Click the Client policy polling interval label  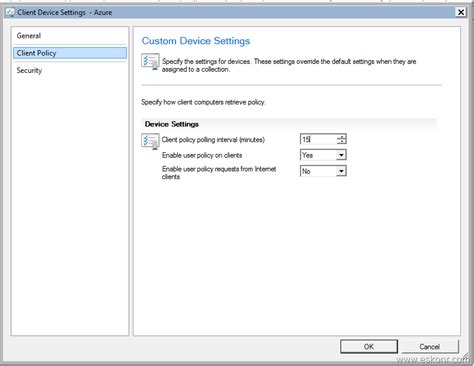click(x=213, y=140)
